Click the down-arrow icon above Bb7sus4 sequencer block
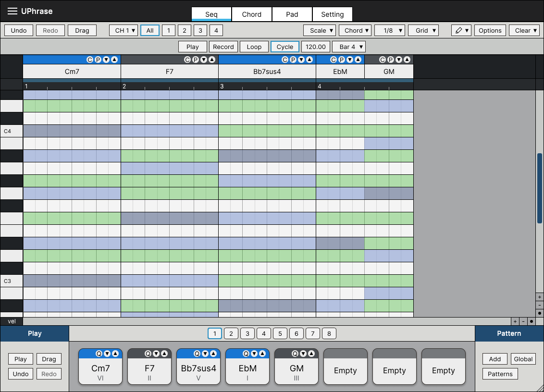This screenshot has height=392, width=544. [301, 60]
